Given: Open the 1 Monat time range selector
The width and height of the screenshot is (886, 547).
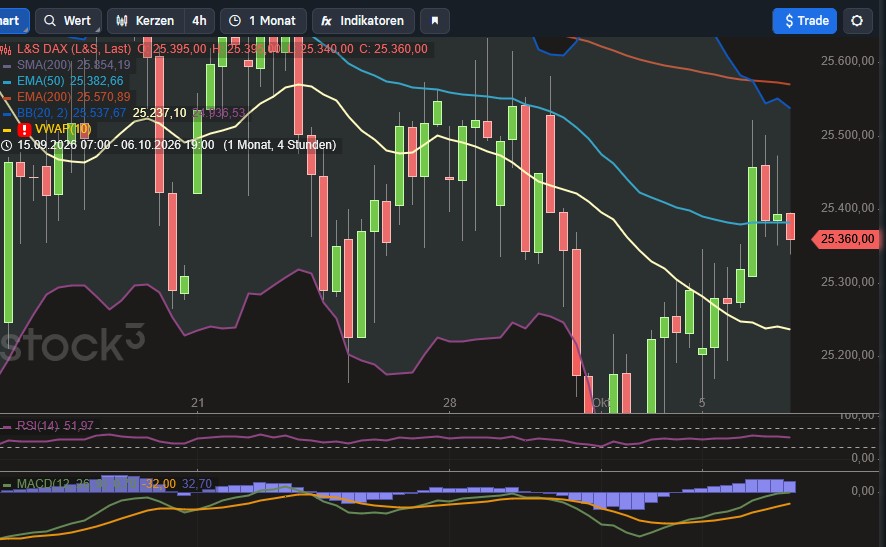Looking at the screenshot, I should (263, 21).
